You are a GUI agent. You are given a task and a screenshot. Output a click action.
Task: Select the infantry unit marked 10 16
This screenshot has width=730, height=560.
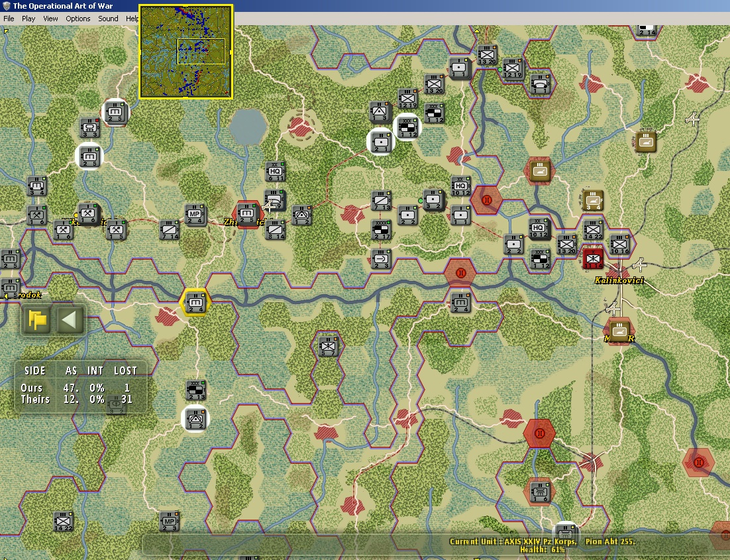tap(619, 245)
